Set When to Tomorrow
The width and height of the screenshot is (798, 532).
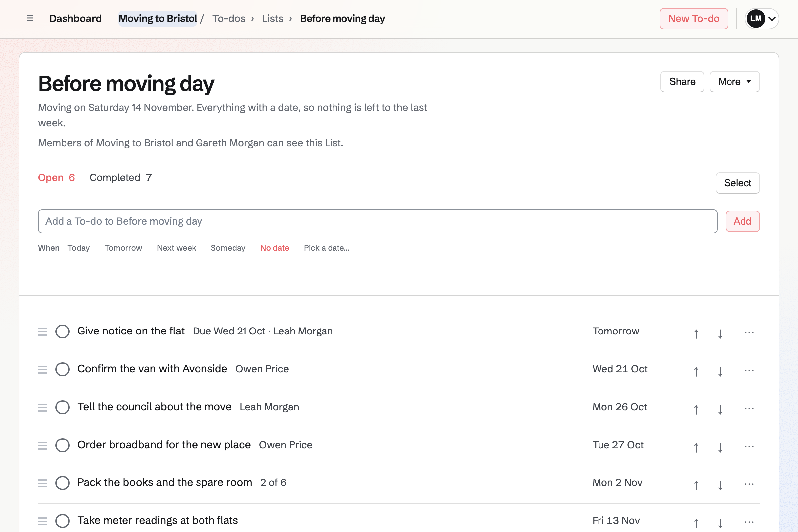click(123, 248)
